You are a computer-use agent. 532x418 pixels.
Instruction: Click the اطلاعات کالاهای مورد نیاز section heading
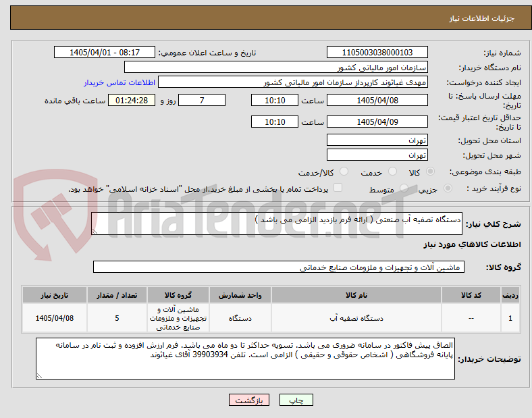[472, 244]
